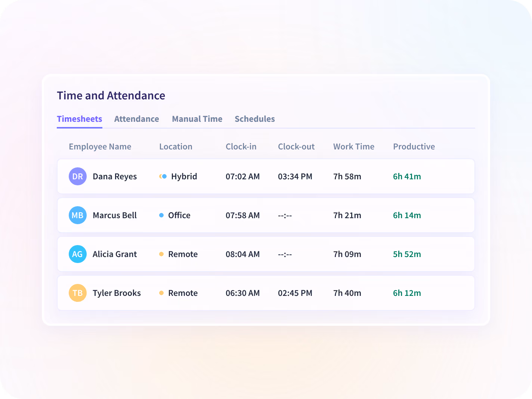Click Marcus Bell MB avatar
Image resolution: width=532 pixels, height=399 pixels.
pyautogui.click(x=78, y=215)
